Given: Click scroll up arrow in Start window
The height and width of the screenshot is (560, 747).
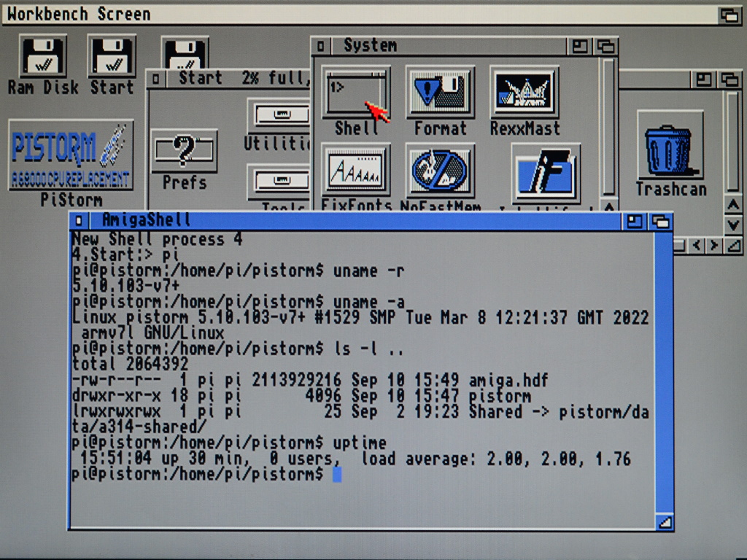Looking at the screenshot, I should pyautogui.click(x=733, y=205).
